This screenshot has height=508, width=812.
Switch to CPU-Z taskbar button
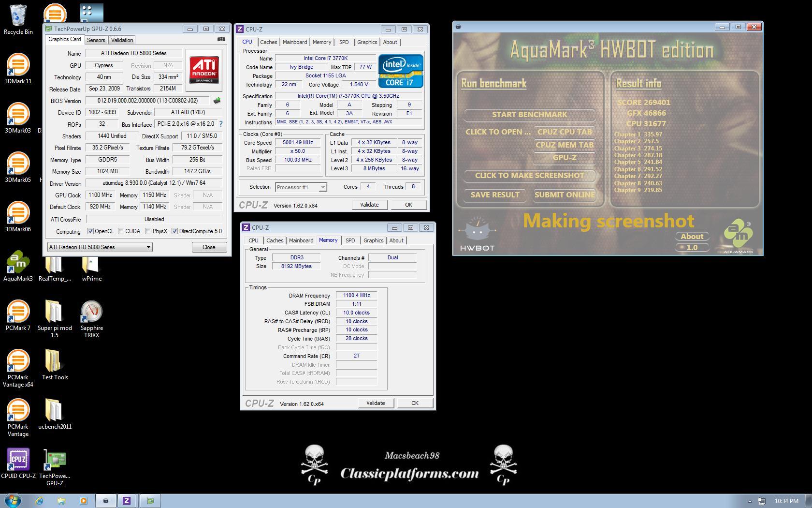(127, 501)
